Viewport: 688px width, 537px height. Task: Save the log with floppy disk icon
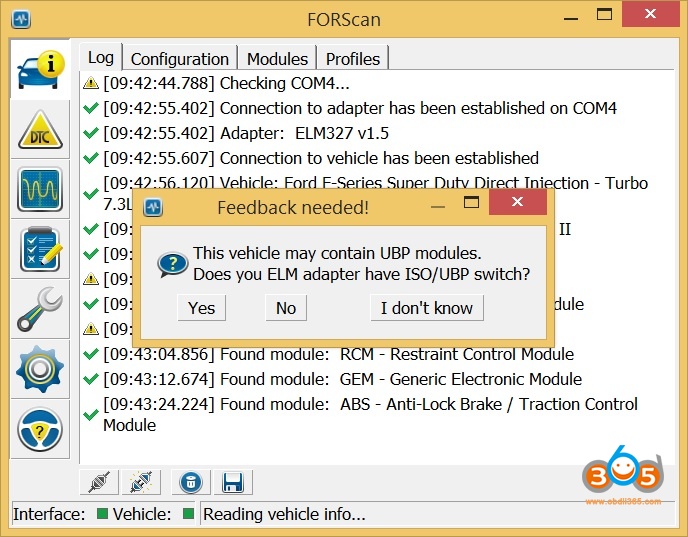[233, 482]
